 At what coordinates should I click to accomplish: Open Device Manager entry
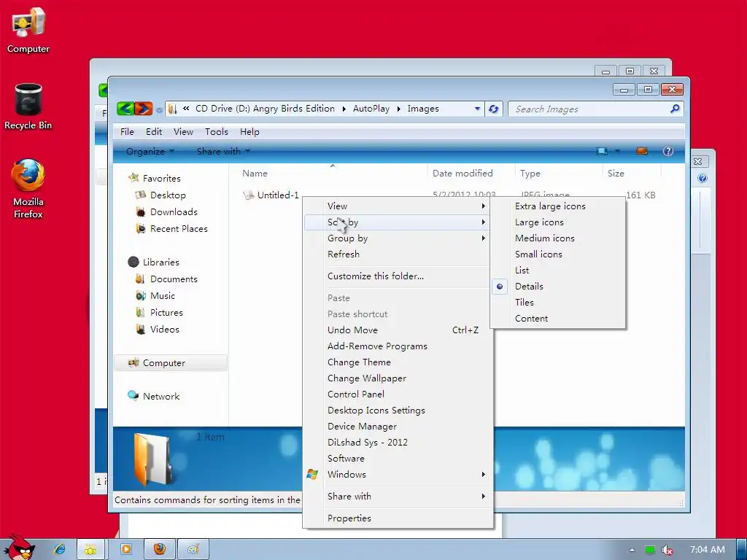pos(398,426)
